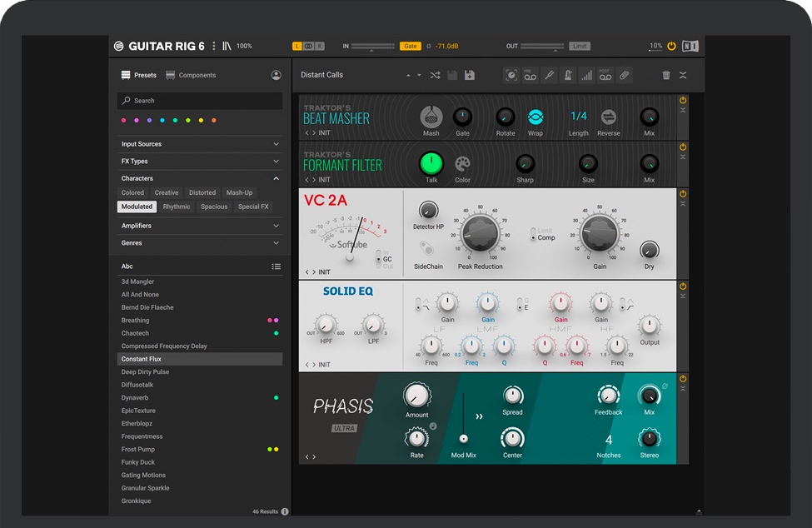Select the Rhythmic character tag

tap(177, 207)
